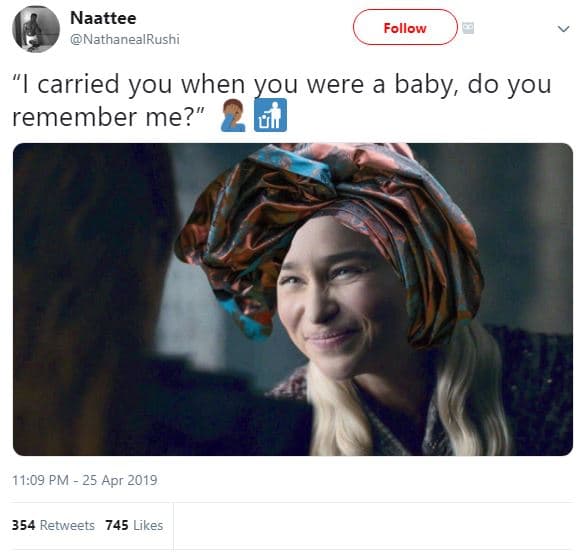Click the gray robot icon beside Follow
The image size is (580, 553).
click(468, 28)
